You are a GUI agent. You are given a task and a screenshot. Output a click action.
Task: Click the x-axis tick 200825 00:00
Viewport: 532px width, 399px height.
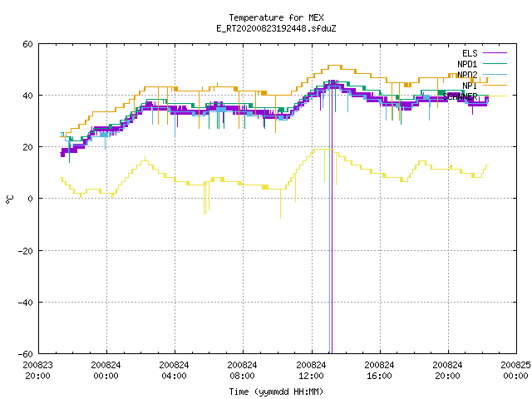point(515,371)
